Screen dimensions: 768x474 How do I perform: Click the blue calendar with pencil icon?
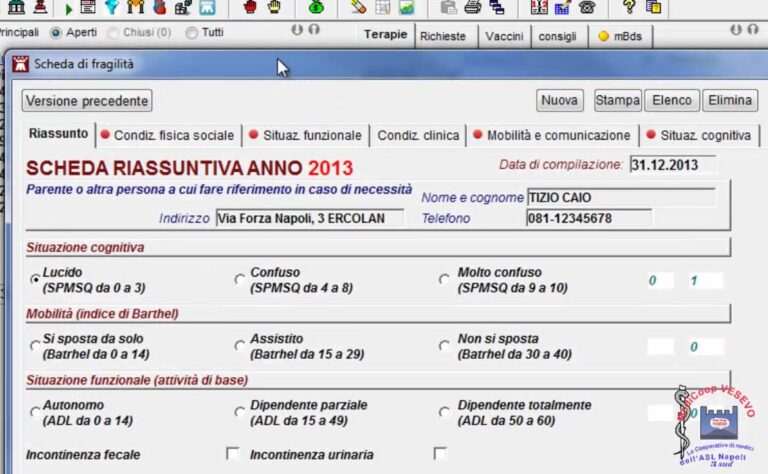pos(562,7)
